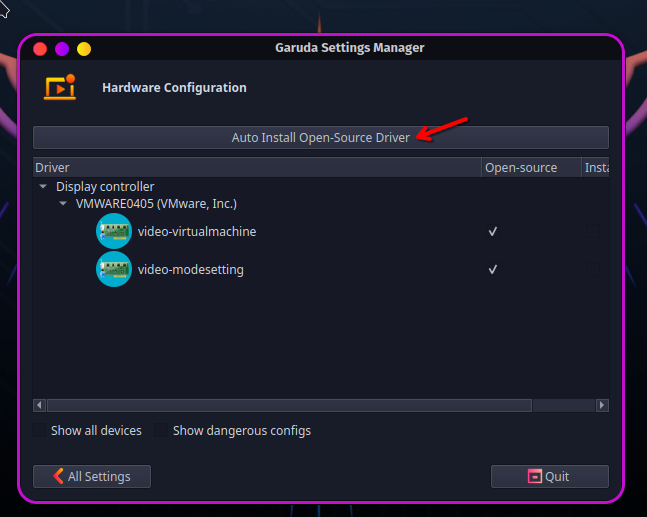The image size is (647, 517).
Task: Click the video-modesetting card icon
Action: (x=114, y=269)
